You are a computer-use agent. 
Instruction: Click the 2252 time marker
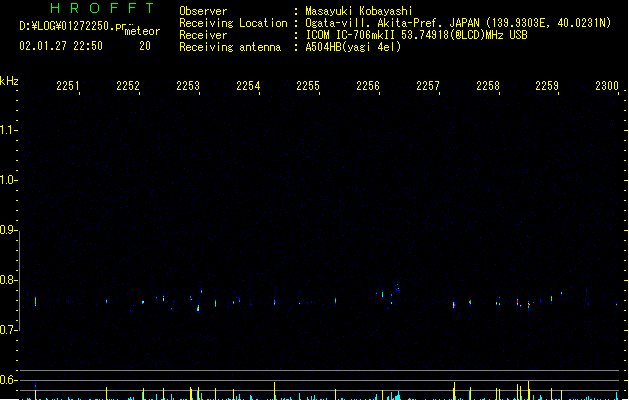[128, 86]
